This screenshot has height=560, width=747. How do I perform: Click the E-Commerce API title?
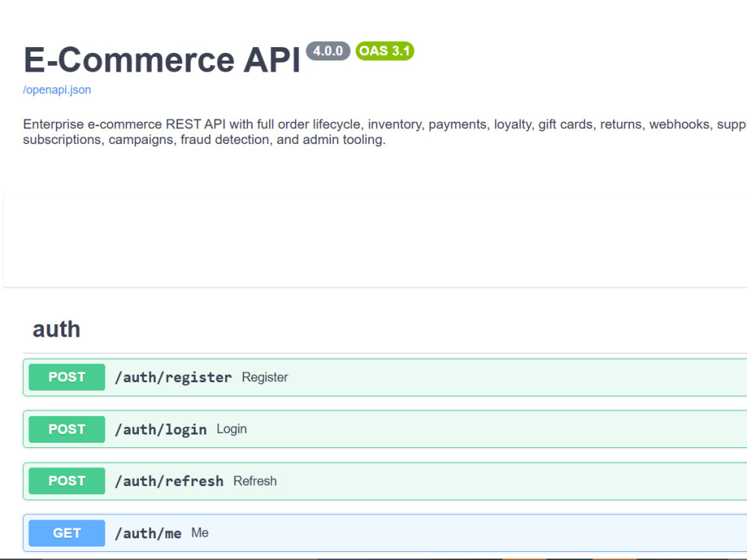pos(162,60)
